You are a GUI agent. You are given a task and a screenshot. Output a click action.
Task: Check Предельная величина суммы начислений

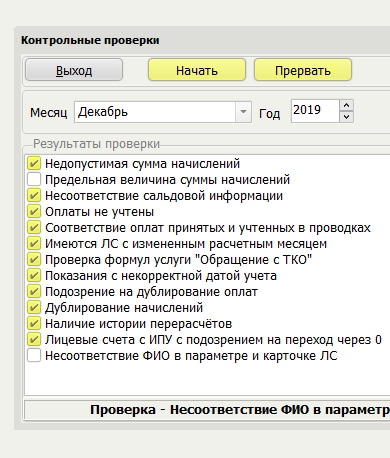pyautogui.click(x=34, y=179)
